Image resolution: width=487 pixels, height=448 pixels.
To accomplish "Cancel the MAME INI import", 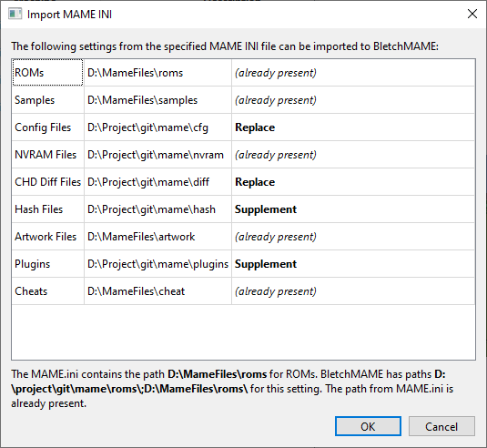I will pyautogui.click(x=441, y=426).
